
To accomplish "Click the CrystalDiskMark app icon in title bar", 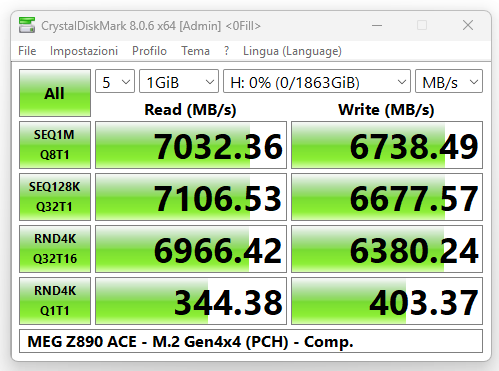I will click(27, 25).
